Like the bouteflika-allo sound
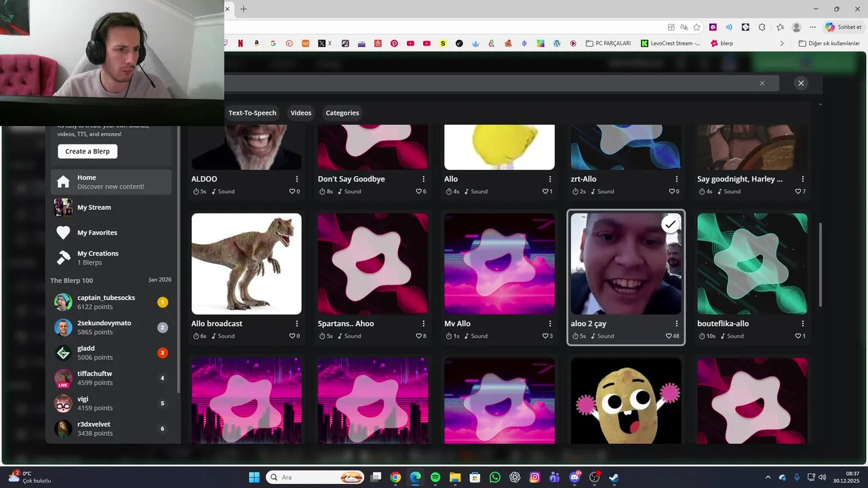868x488 pixels. (x=798, y=336)
